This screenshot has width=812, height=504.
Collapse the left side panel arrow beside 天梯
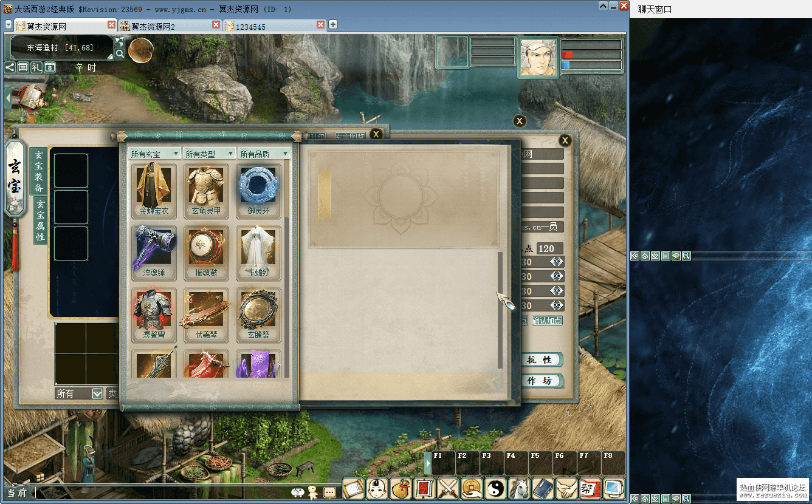pyautogui.click(x=7, y=98)
